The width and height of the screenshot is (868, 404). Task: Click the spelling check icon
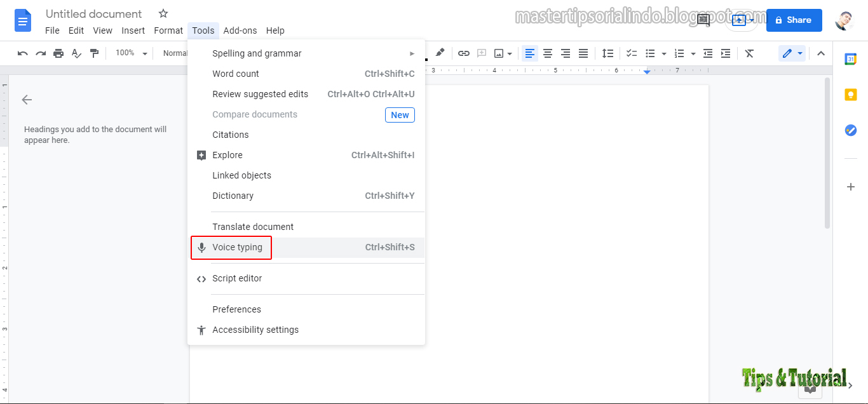point(76,53)
